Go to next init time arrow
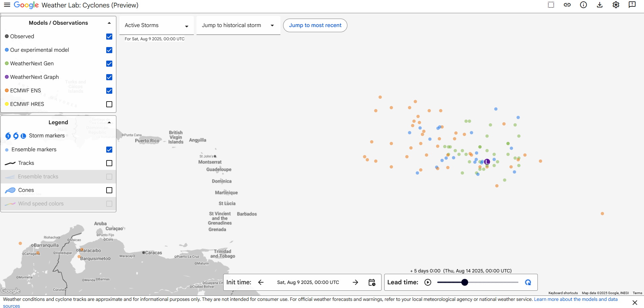Image resolution: width=644 pixels, height=308 pixels. coord(355,282)
